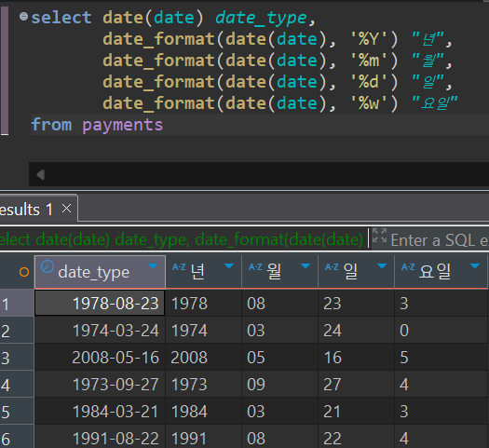Viewport: 489px width, 448px height.
Task: Click the SQL filter expression input field
Action: (440, 240)
